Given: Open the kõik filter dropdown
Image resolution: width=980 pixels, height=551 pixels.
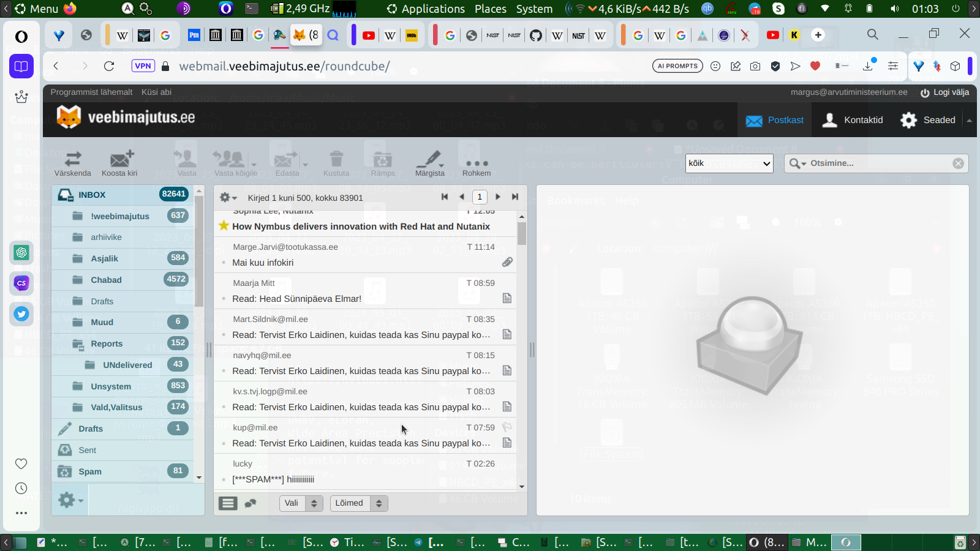Looking at the screenshot, I should (x=729, y=163).
